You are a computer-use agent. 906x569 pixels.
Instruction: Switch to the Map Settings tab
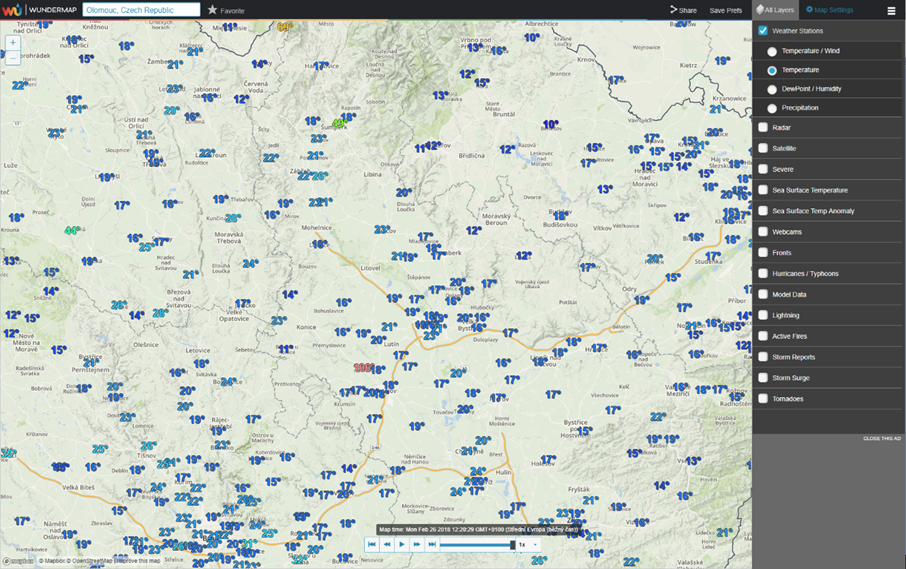(x=829, y=10)
